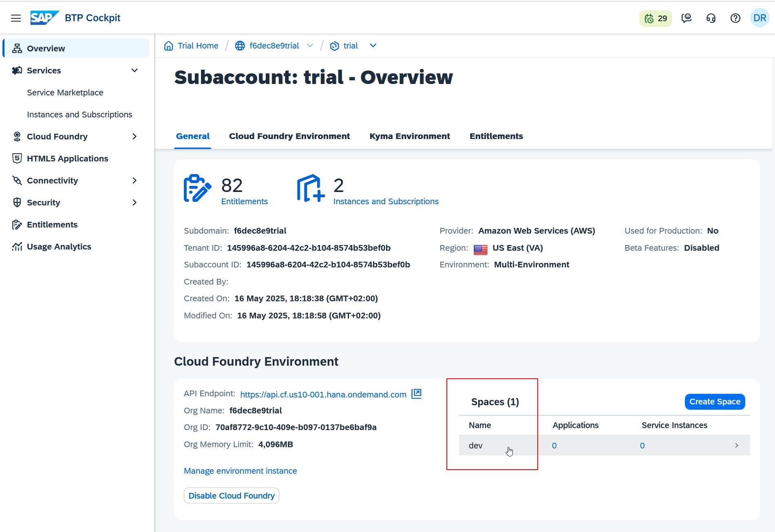The height and width of the screenshot is (532, 775).
Task: Collapse the Services navigation section
Action: tap(135, 71)
